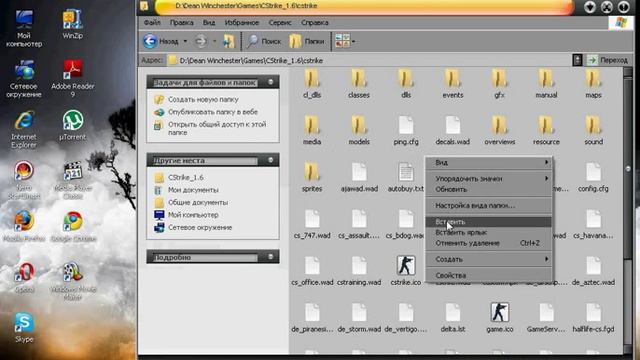This screenshot has height=360, width=640.
Task: Select the cl_dlls folder
Action: tap(312, 83)
